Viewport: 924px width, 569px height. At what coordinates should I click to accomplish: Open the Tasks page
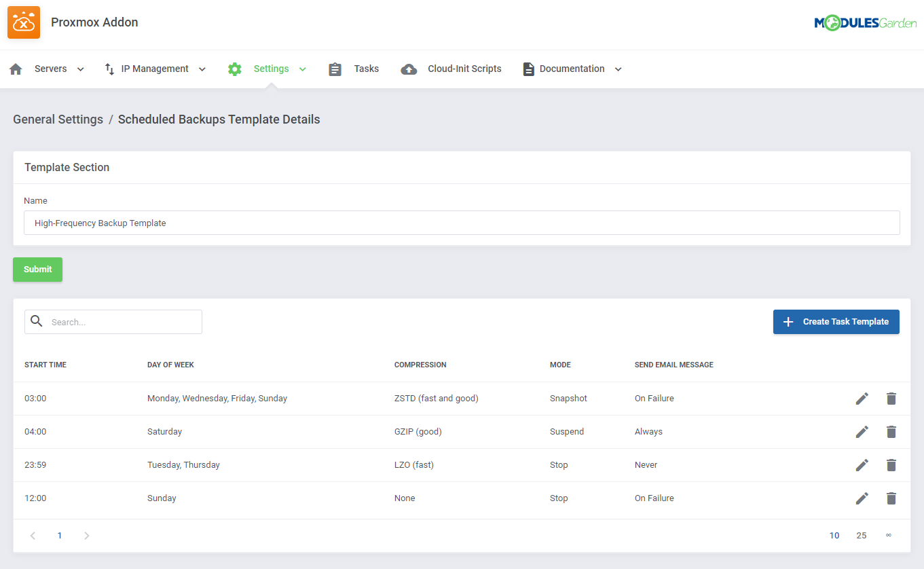(367, 69)
